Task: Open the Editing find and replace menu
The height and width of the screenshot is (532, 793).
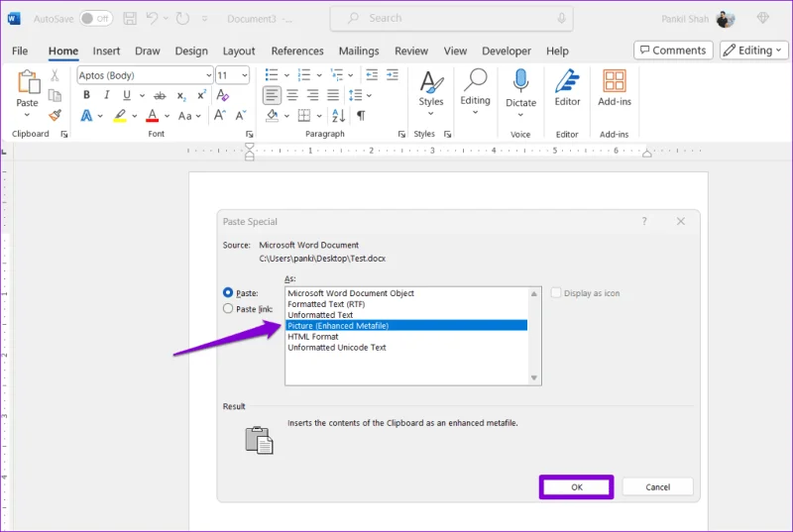Action: pyautogui.click(x=476, y=92)
